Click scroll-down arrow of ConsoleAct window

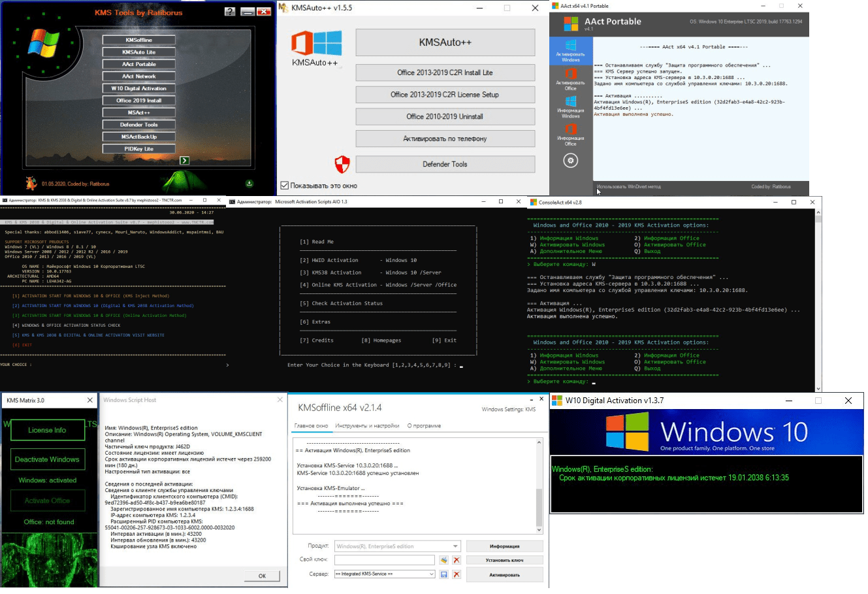(818, 388)
